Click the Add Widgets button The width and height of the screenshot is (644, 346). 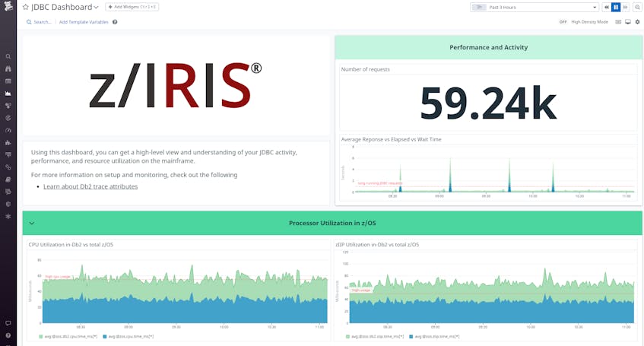(132, 7)
